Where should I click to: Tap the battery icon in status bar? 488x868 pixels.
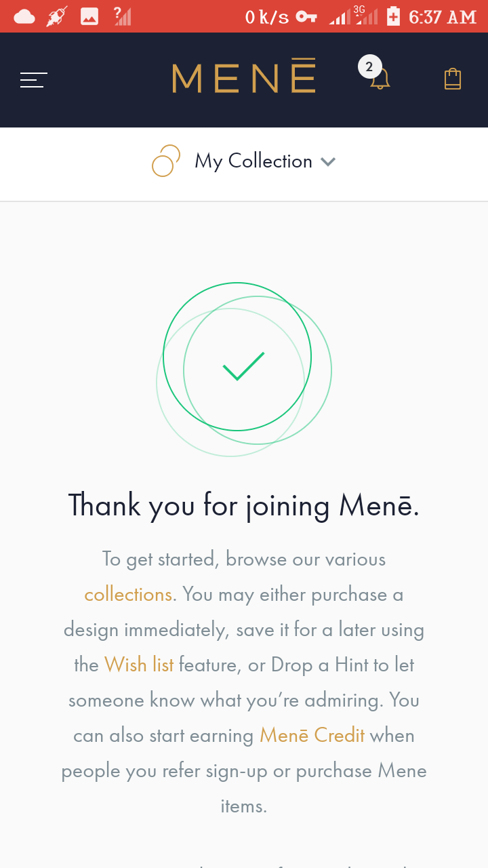(393, 16)
